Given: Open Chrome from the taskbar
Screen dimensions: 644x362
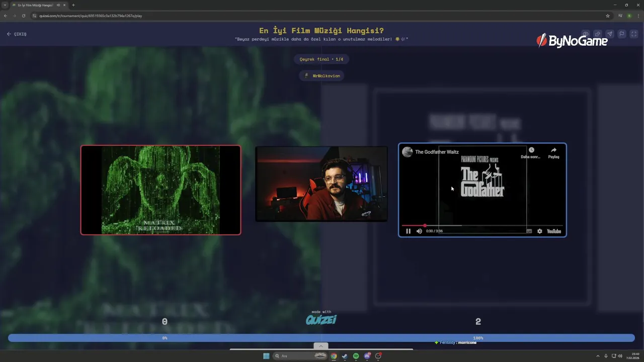Looking at the screenshot, I should point(334,356).
